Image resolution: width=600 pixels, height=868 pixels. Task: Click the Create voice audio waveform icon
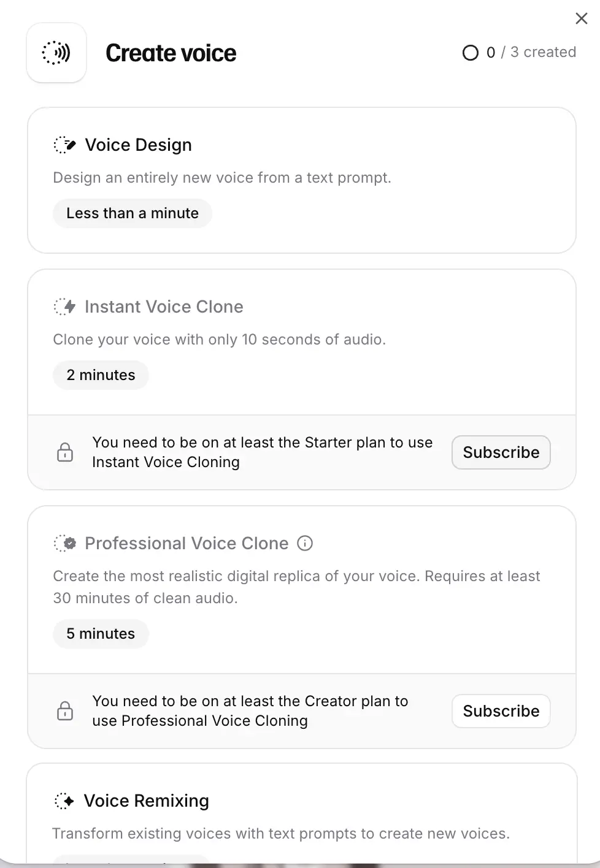click(56, 53)
